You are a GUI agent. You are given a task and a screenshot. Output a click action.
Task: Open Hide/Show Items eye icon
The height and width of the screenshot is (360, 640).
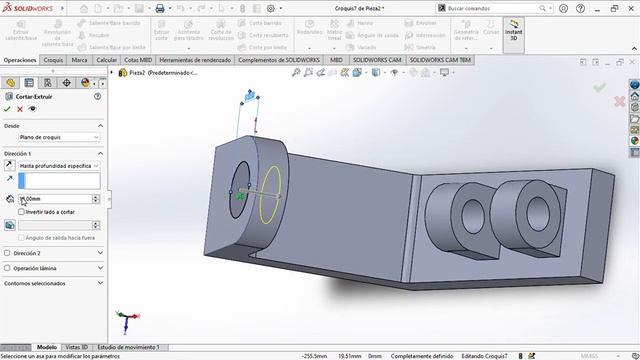pyautogui.click(x=394, y=73)
